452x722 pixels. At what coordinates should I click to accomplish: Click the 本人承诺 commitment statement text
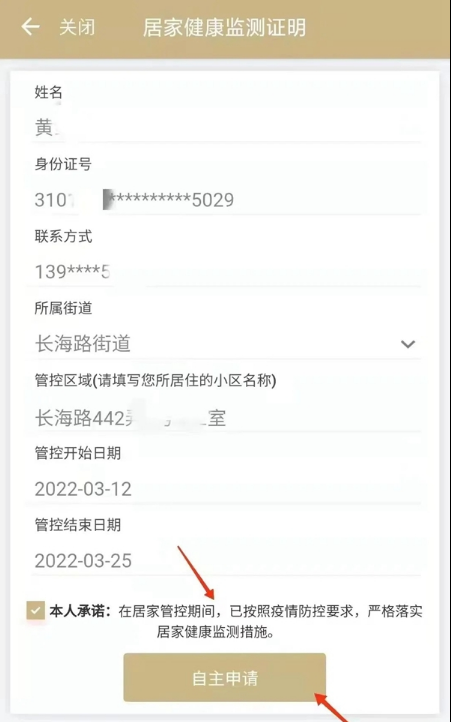click(236, 621)
